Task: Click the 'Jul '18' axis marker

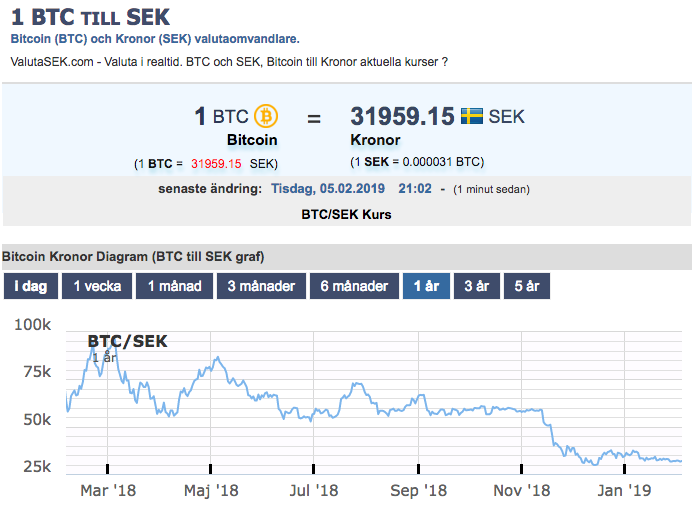Action: point(314,490)
